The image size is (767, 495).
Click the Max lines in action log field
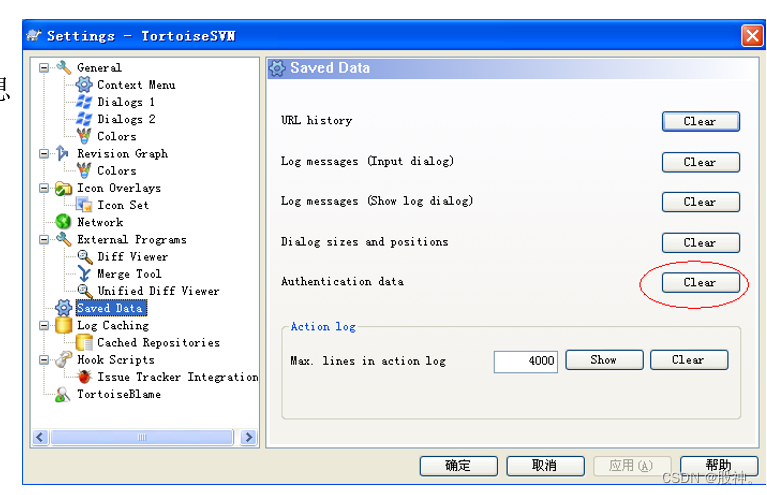click(526, 361)
